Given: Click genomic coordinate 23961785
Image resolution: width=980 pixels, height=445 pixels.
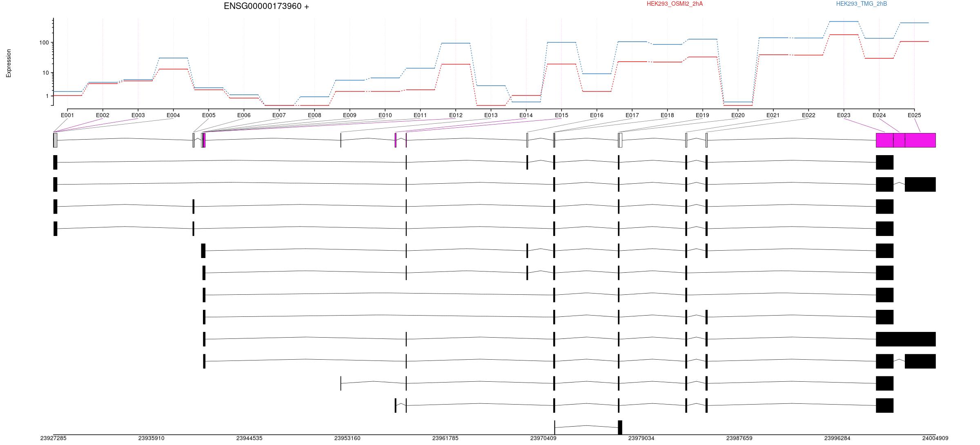Looking at the screenshot, I should [x=445, y=438].
